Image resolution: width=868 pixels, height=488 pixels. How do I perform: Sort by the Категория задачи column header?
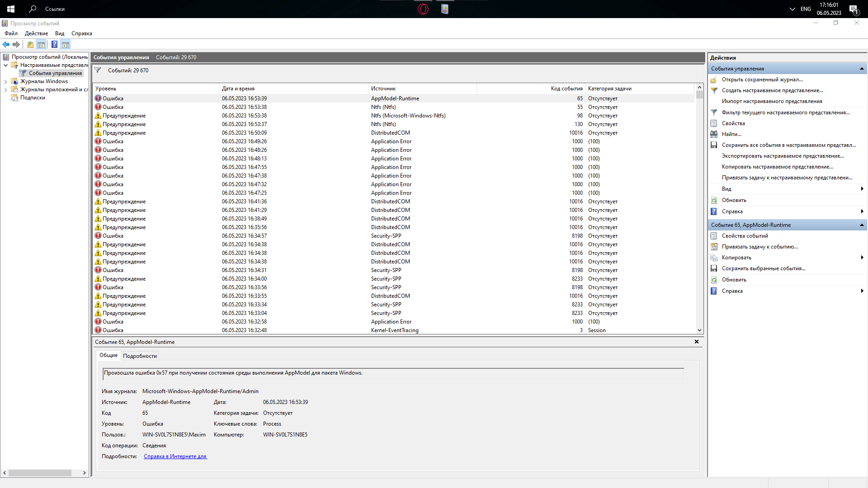coord(640,89)
